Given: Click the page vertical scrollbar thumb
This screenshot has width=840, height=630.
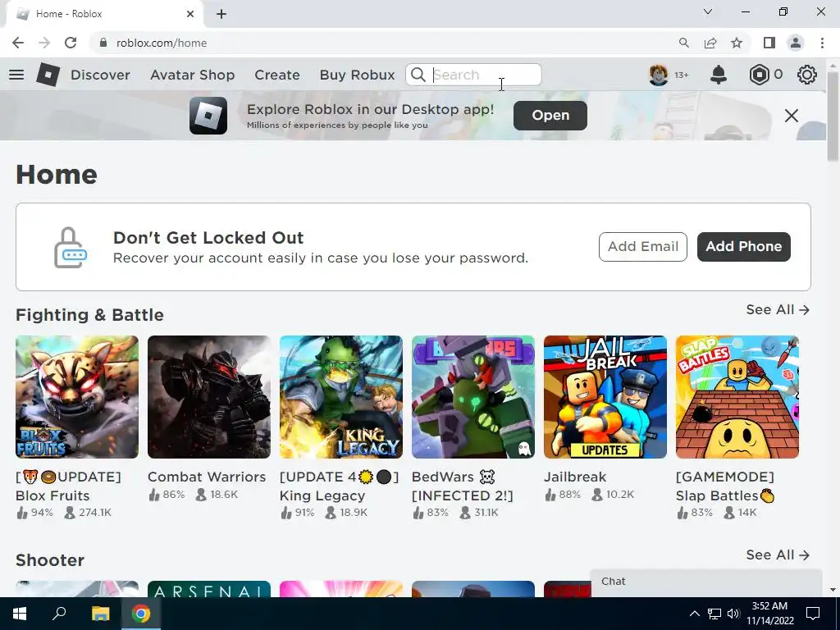Looking at the screenshot, I should (833, 116).
